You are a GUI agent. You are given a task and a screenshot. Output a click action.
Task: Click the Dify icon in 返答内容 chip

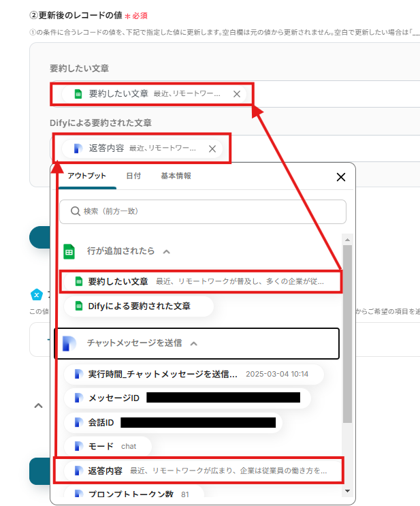78,148
